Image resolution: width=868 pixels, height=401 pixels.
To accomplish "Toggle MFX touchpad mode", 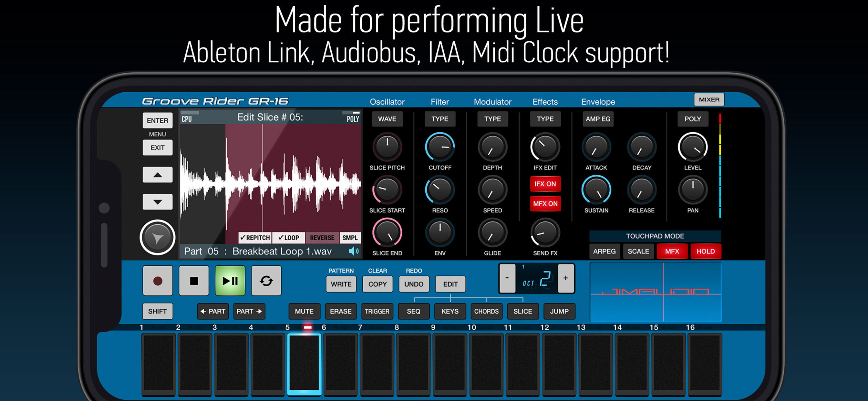I will coord(672,252).
